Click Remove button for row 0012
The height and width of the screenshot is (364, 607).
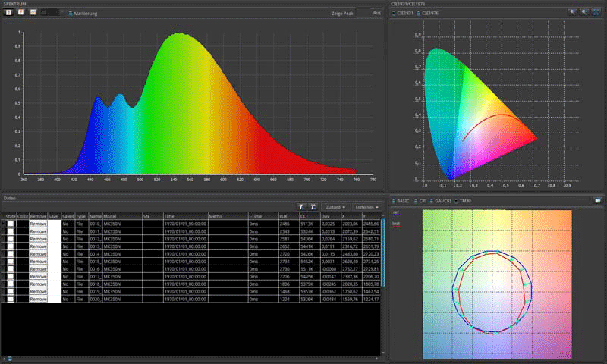coord(38,239)
